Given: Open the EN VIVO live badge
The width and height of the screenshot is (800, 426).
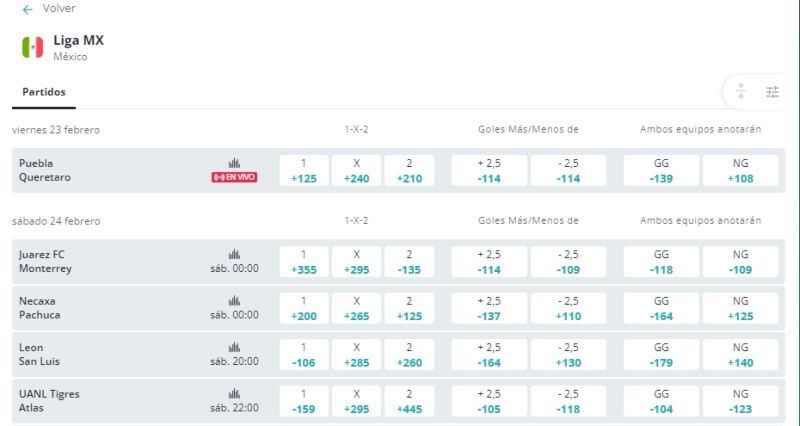Looking at the screenshot, I should click(234, 177).
